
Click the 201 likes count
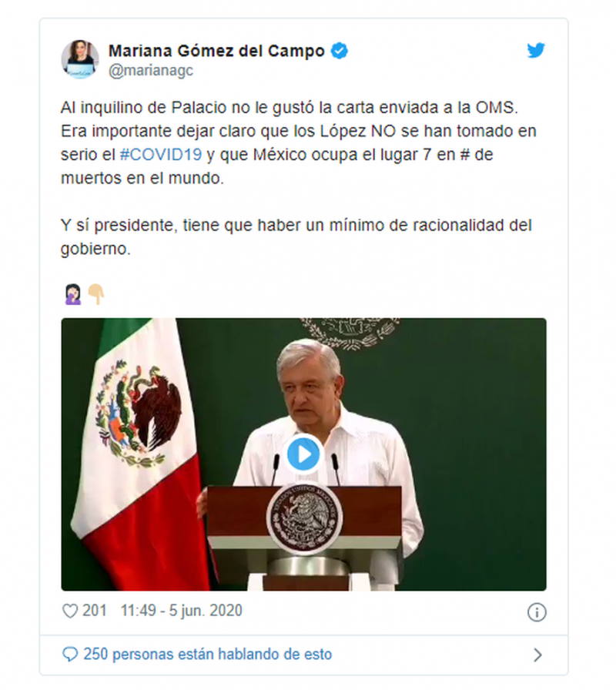(94, 611)
